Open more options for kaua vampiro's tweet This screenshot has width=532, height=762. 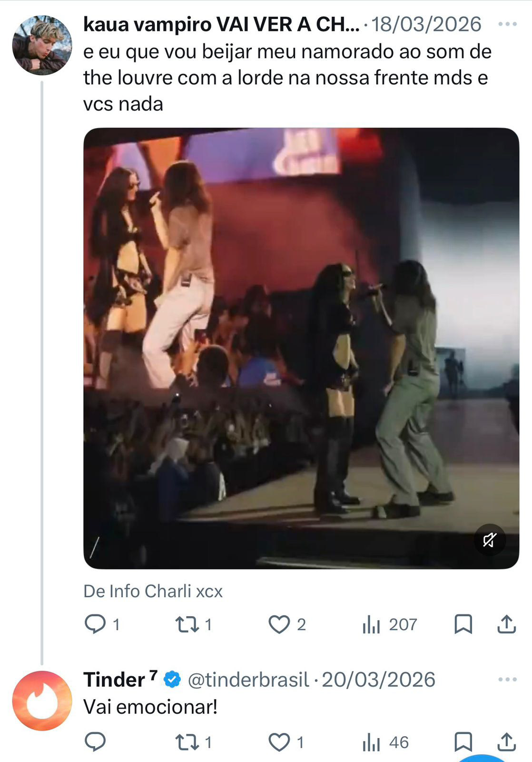(x=507, y=24)
